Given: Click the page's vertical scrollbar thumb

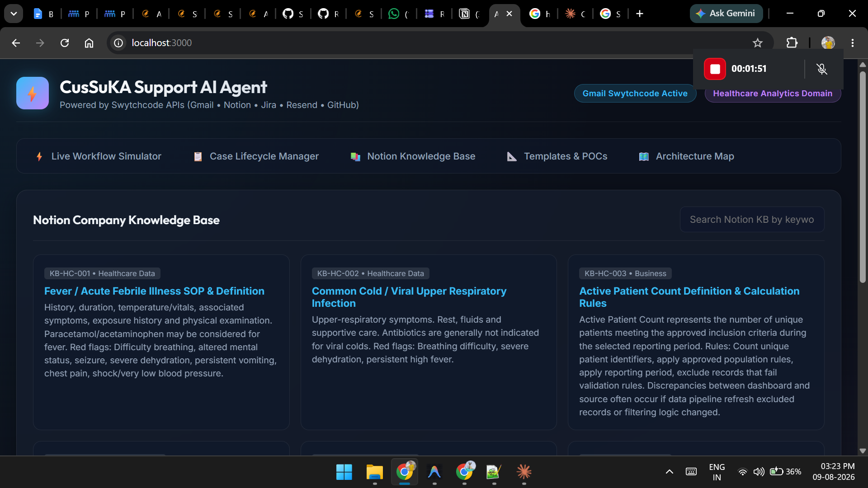Looking at the screenshot, I should 863,177.
